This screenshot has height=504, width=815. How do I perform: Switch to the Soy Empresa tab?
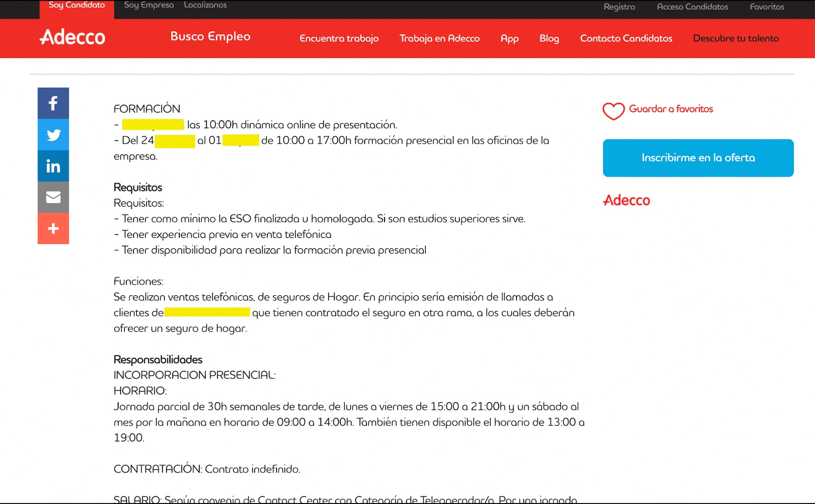pyautogui.click(x=149, y=6)
